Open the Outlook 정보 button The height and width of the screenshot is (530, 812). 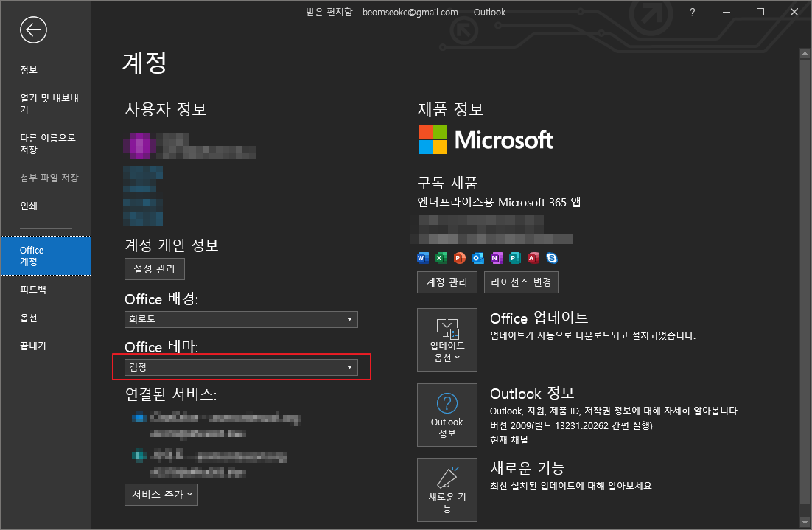click(447, 415)
